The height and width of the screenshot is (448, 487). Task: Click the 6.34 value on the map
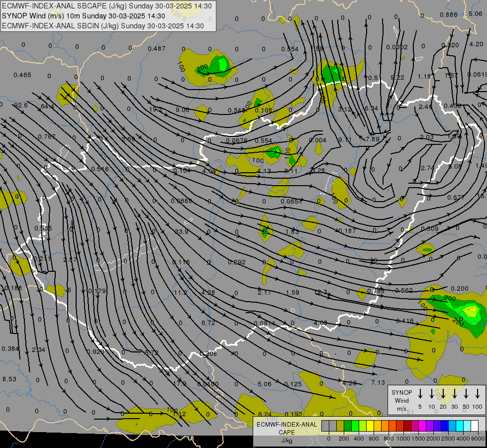pyautogui.click(x=371, y=108)
